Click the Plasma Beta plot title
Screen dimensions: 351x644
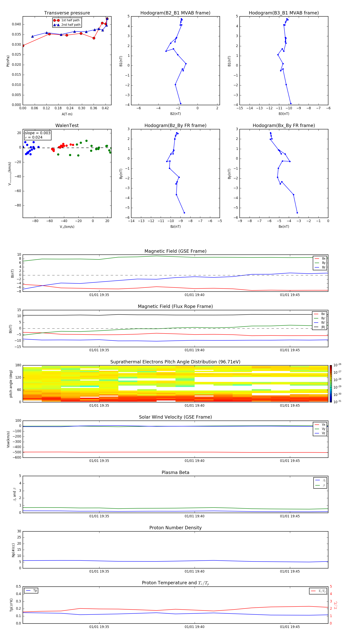[x=175, y=472]
